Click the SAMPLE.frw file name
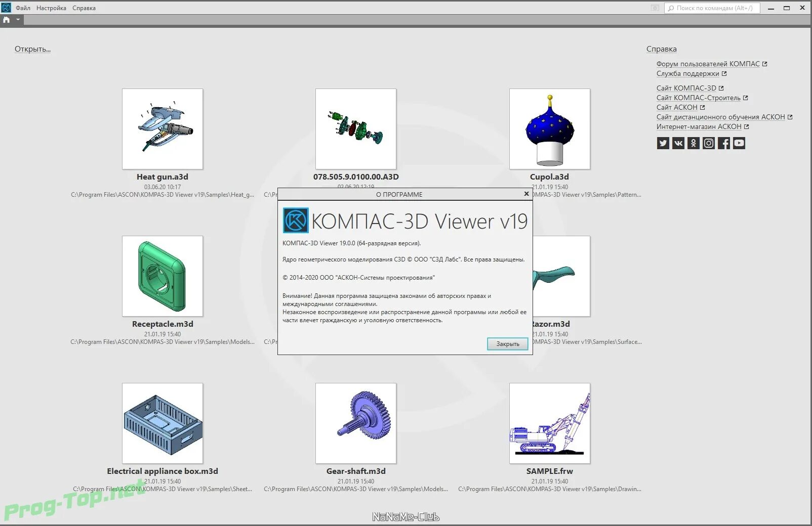812x526 pixels. 550,471
